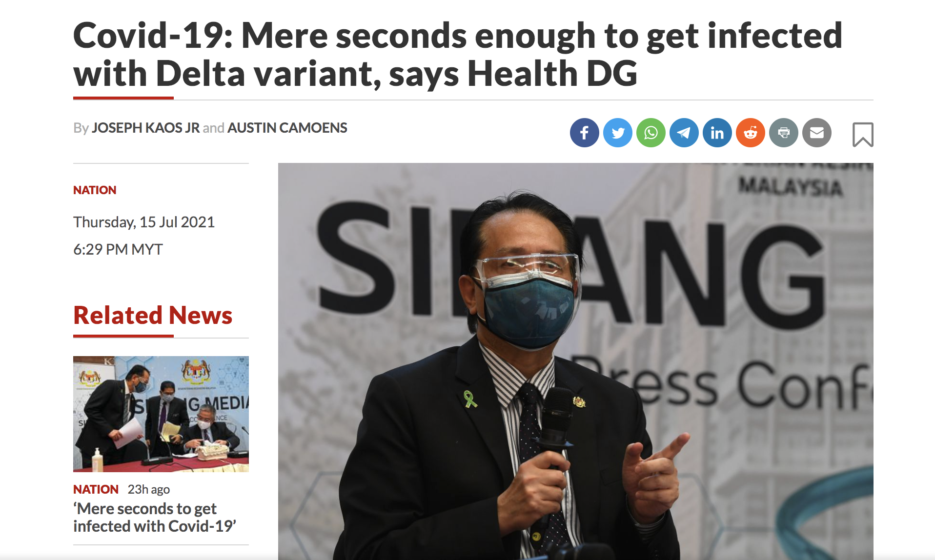
Task: Open the Nation category above the date
Action: (x=95, y=190)
